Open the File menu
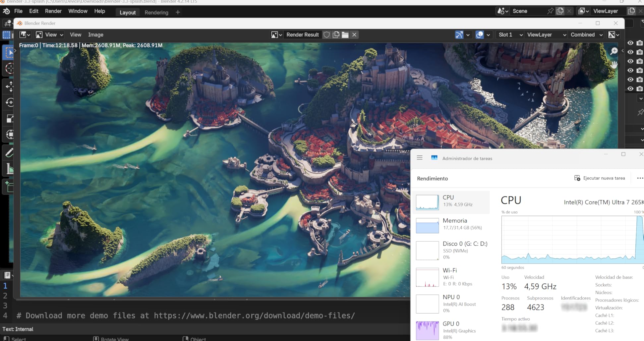 [x=18, y=11]
